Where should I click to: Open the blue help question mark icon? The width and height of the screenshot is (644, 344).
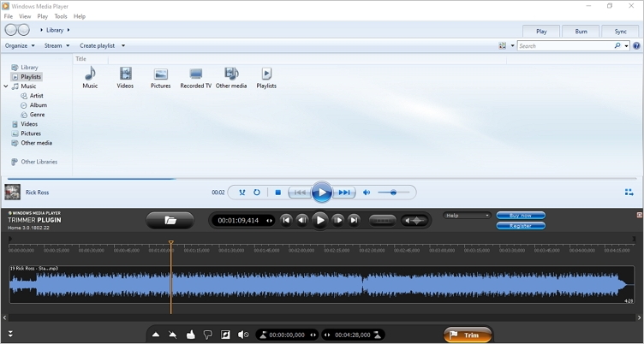pos(636,46)
